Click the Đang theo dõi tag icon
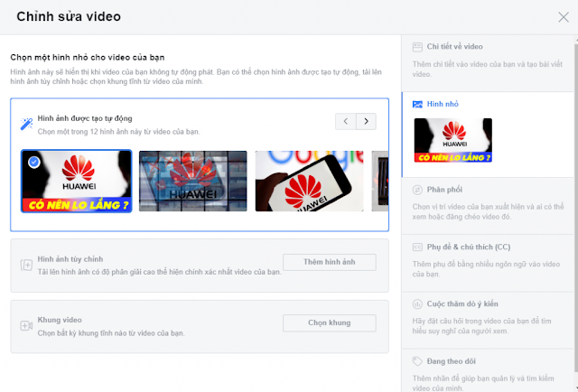 pyautogui.click(x=417, y=361)
